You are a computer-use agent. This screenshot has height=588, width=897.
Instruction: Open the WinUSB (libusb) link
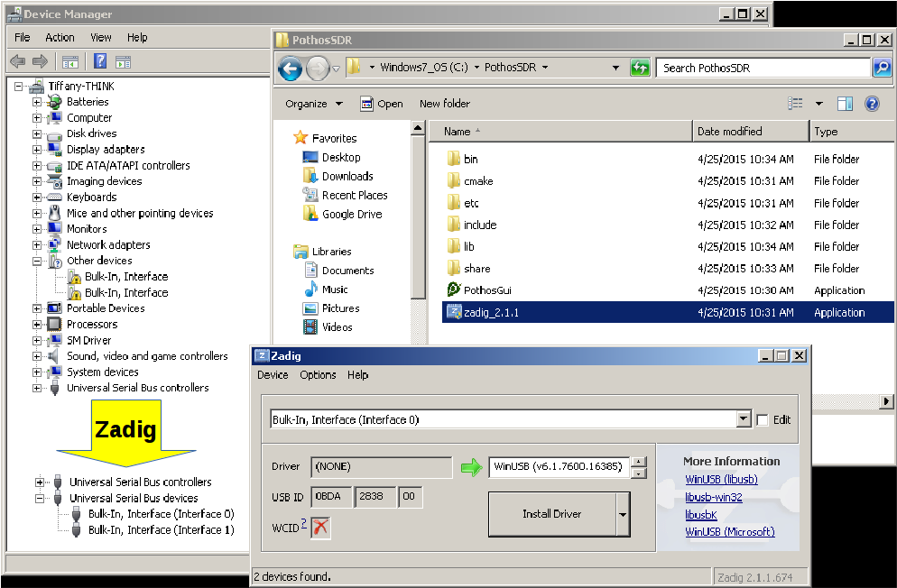pos(721,480)
